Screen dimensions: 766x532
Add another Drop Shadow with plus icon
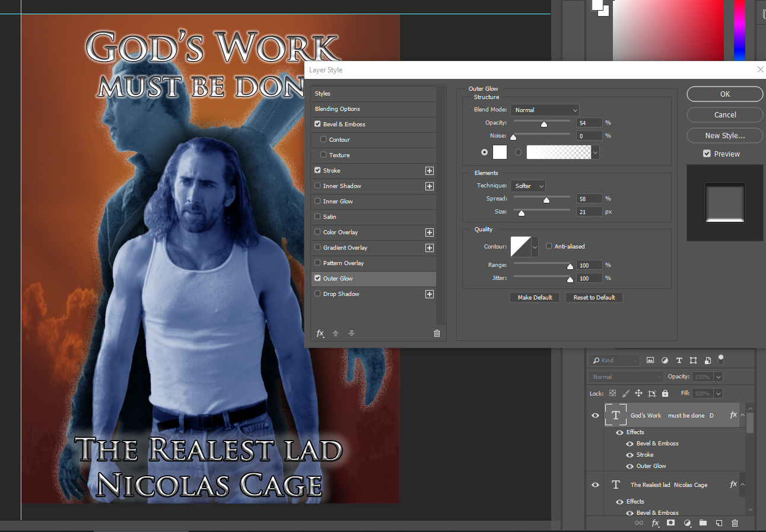click(x=430, y=294)
